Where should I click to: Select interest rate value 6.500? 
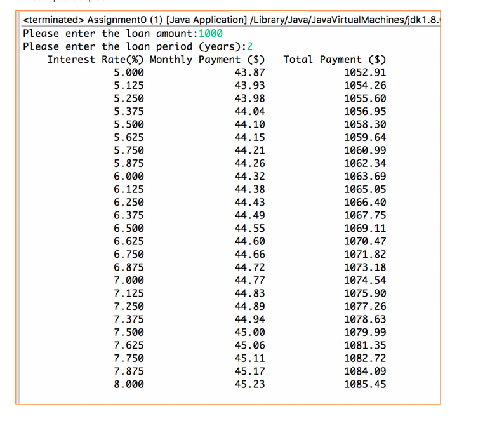click(129, 229)
